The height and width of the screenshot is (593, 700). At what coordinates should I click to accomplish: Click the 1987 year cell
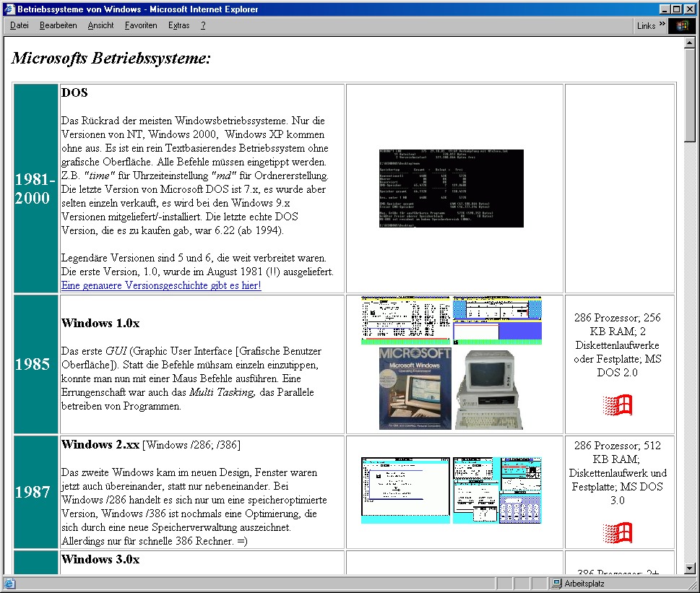[x=35, y=492]
